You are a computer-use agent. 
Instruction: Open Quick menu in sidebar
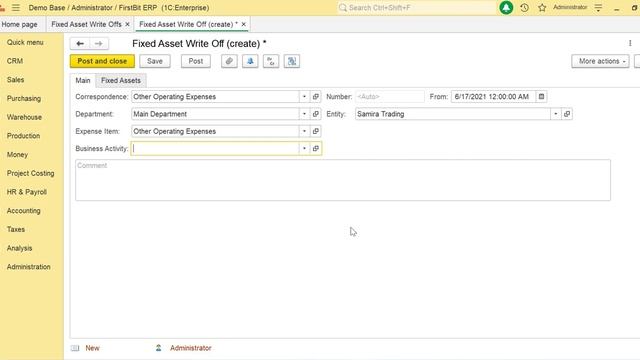pos(25,42)
